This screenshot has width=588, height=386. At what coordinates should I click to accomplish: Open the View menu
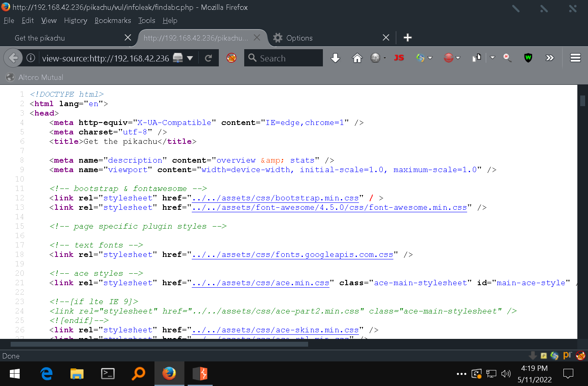[x=49, y=20]
